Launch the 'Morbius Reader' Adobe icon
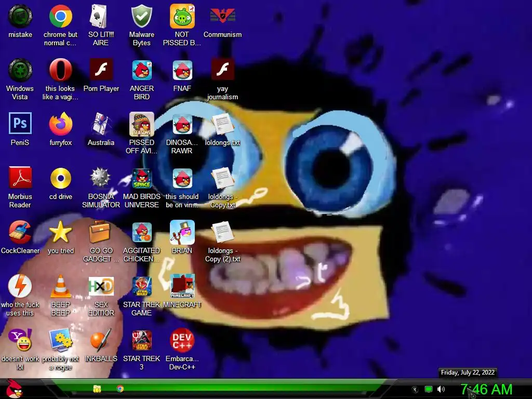 click(x=20, y=178)
